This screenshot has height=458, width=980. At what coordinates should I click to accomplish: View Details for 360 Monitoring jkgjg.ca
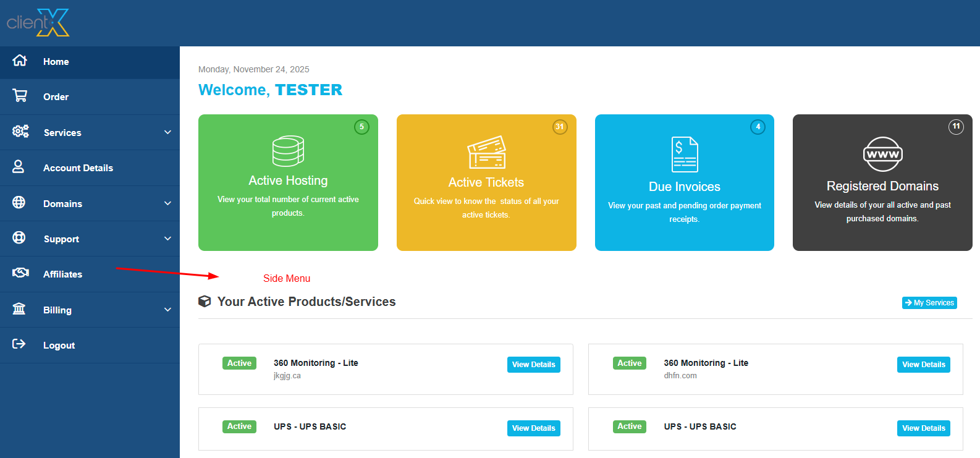click(533, 365)
